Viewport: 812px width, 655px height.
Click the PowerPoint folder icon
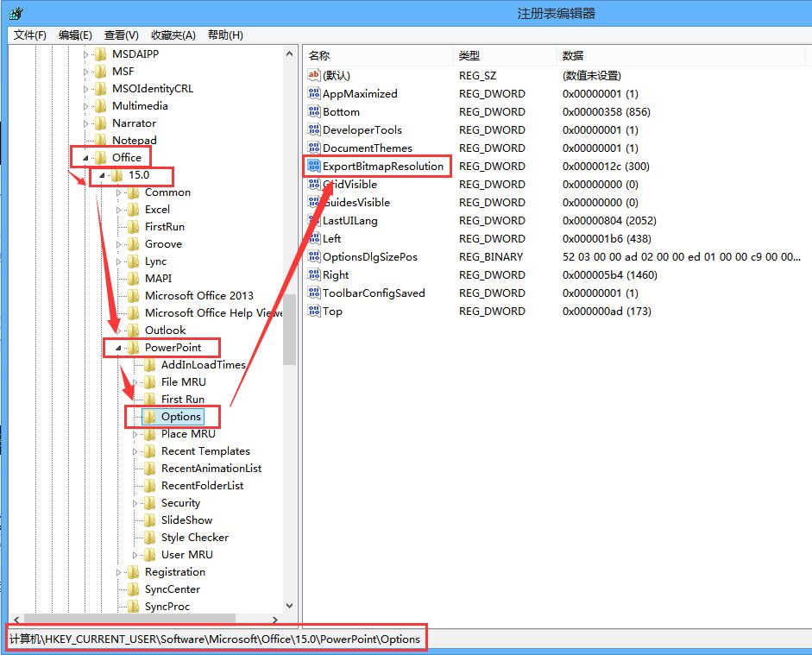click(134, 348)
